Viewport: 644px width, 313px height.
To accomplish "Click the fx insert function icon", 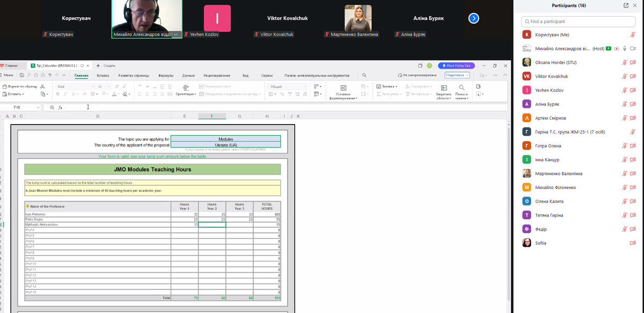I will [x=60, y=107].
